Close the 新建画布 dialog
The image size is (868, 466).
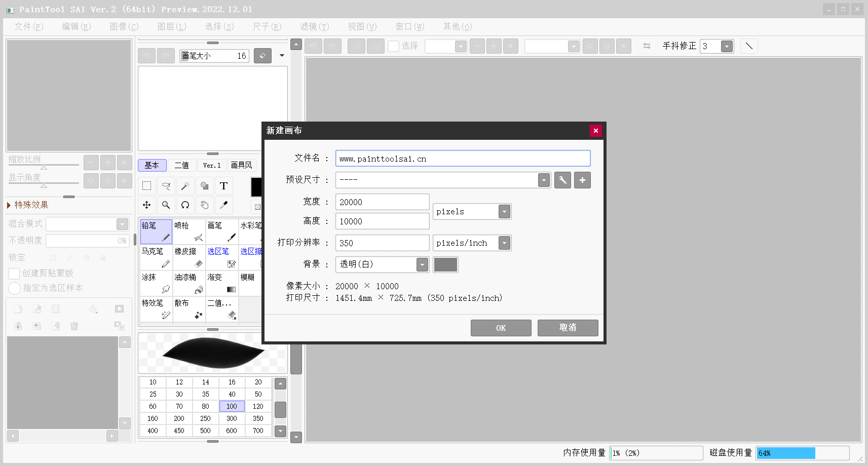click(x=596, y=131)
